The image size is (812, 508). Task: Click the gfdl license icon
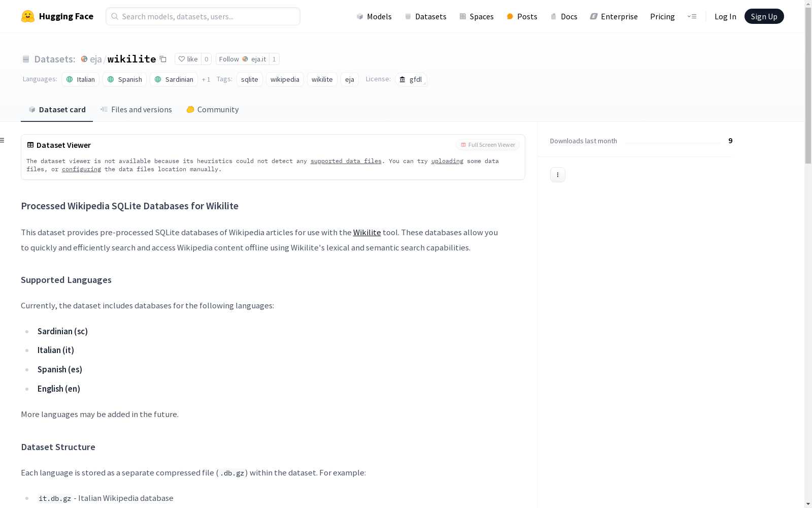click(402, 79)
